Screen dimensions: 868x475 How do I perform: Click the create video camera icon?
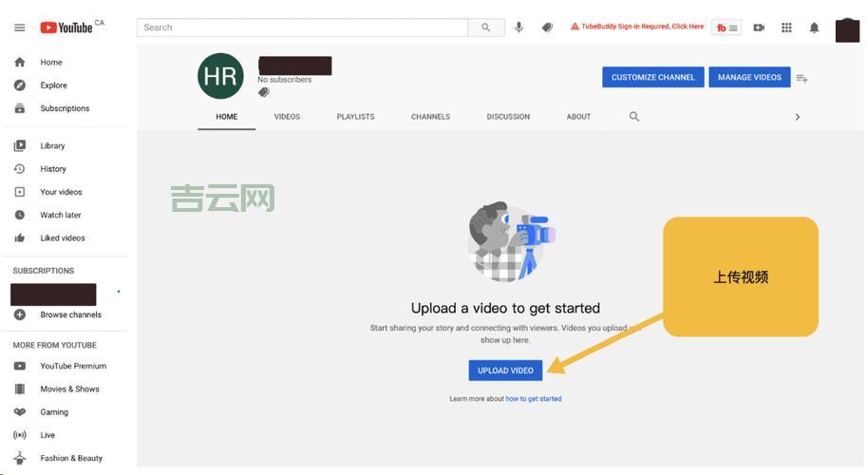759,28
